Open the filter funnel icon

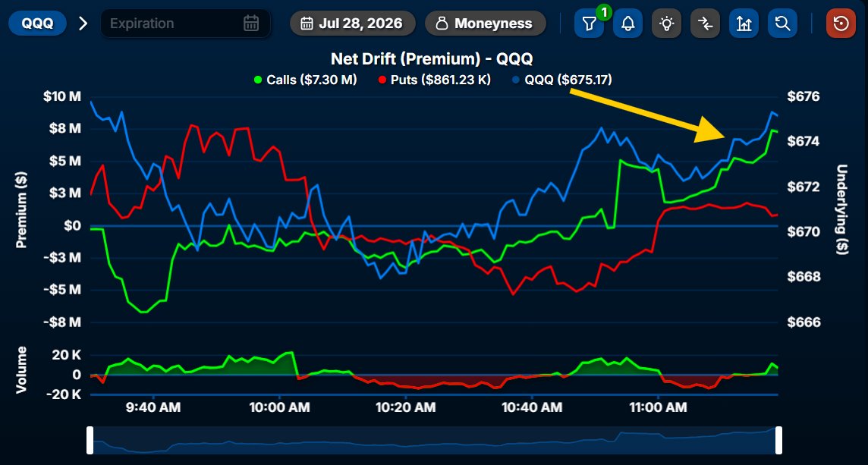(x=589, y=24)
